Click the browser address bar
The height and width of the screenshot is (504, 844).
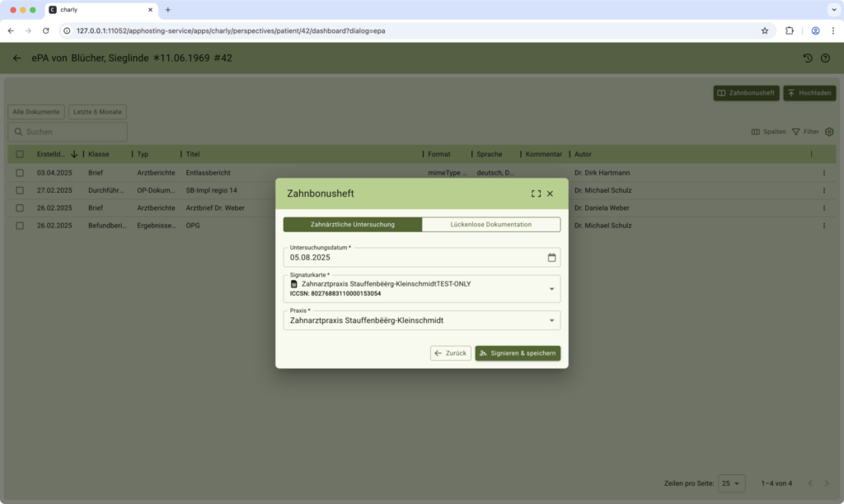409,30
